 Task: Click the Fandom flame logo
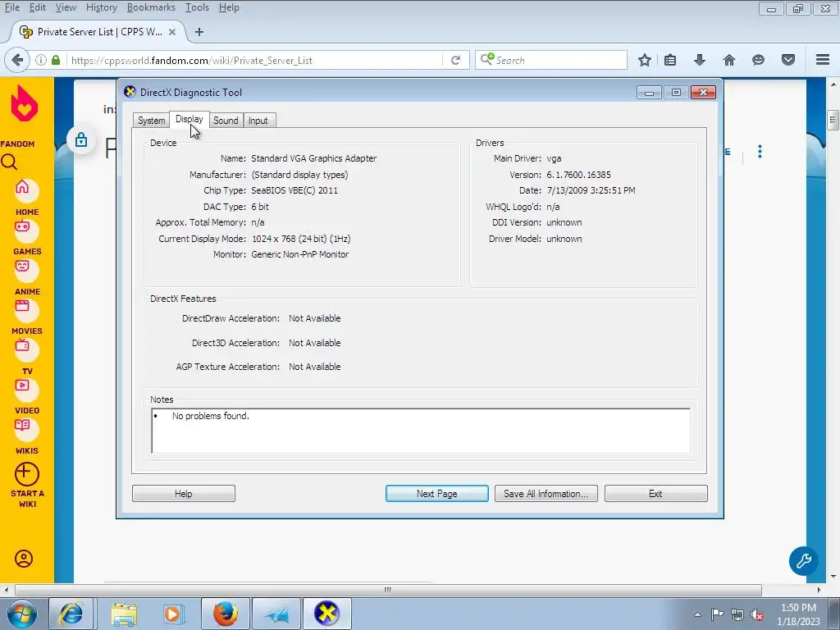point(24,103)
